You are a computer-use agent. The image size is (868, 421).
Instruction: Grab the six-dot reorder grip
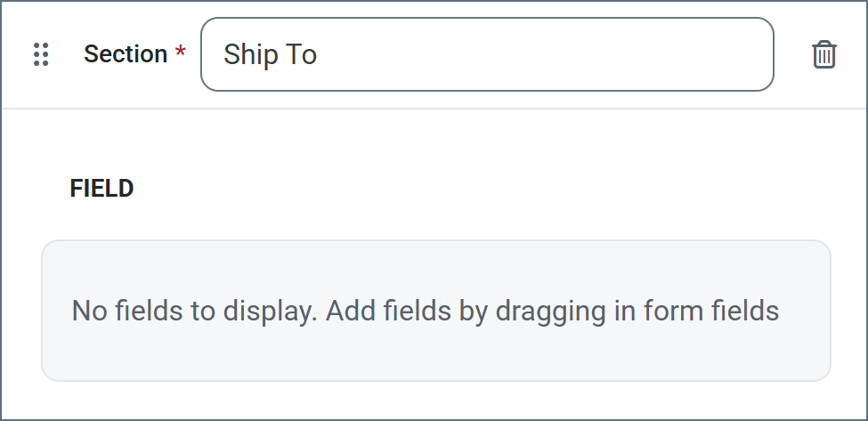(x=40, y=54)
